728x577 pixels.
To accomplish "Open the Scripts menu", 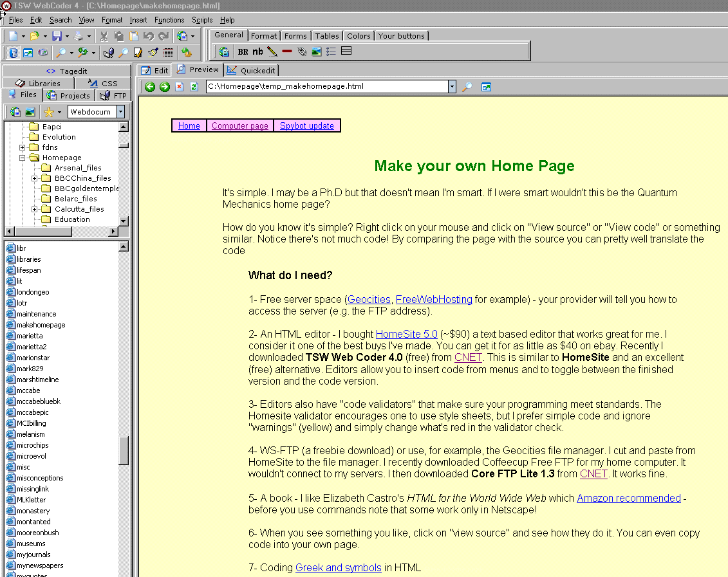I will click(202, 20).
